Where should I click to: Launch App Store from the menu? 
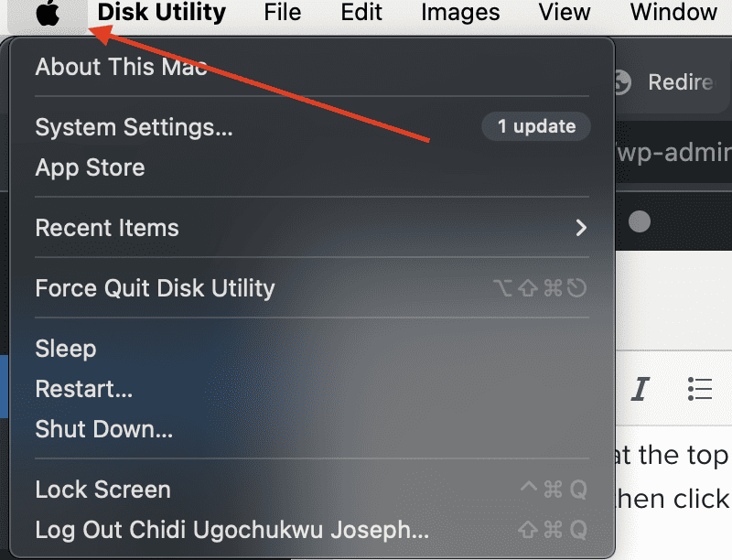(90, 167)
